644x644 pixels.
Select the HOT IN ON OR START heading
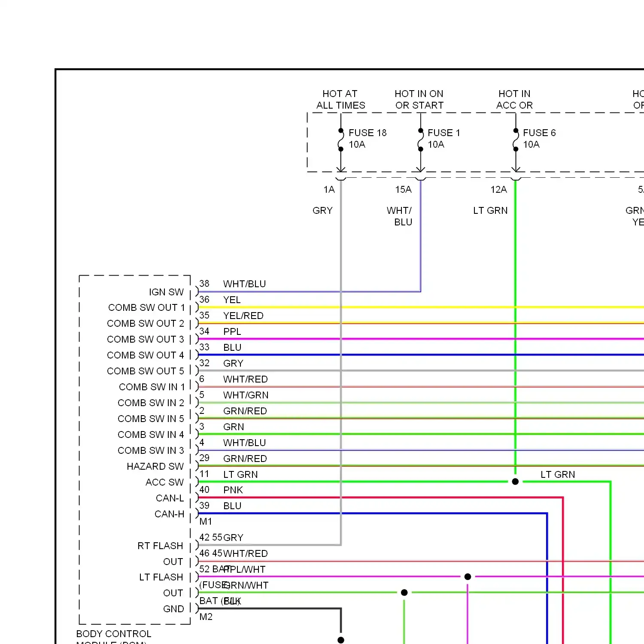click(419, 100)
